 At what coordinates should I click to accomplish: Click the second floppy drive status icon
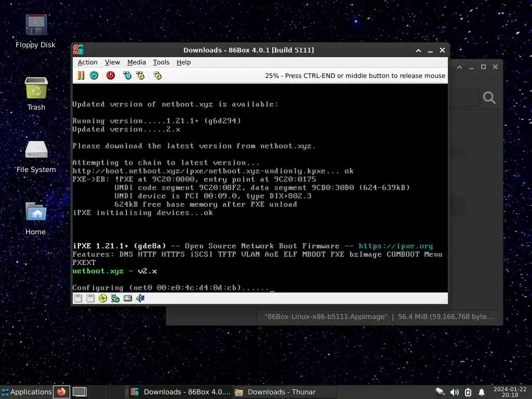90,298
